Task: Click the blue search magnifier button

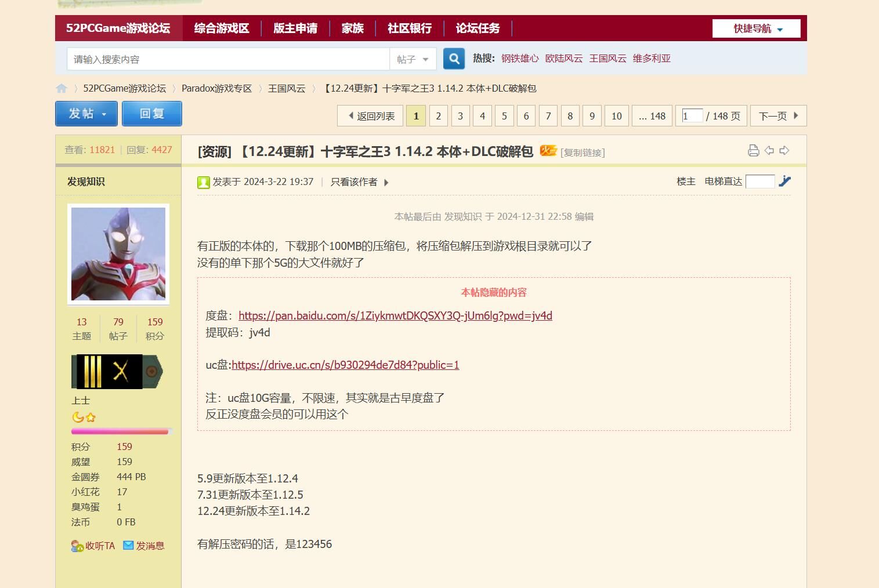Action: coord(454,59)
